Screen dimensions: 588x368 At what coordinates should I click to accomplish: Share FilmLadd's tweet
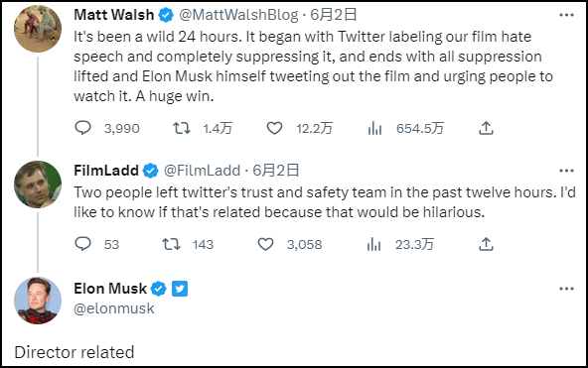pyautogui.click(x=486, y=244)
